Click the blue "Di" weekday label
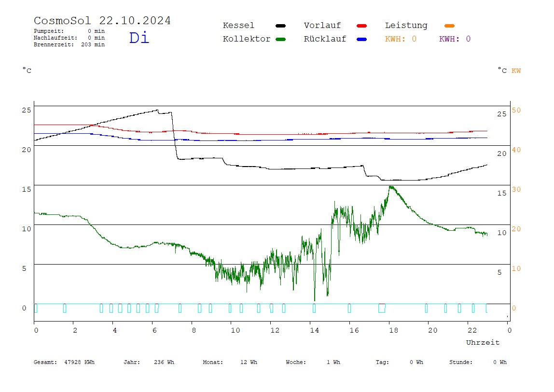Image resolution: width=554 pixels, height=392 pixels. 139,38
